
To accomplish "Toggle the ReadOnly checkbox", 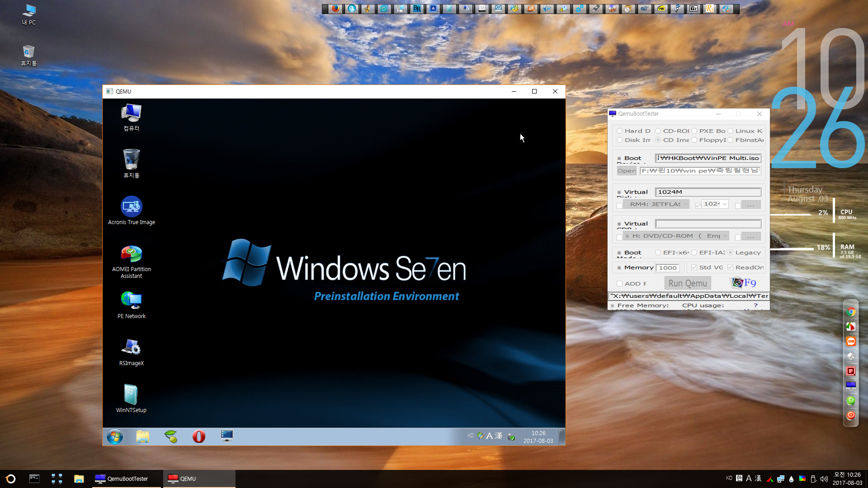I will click(730, 267).
